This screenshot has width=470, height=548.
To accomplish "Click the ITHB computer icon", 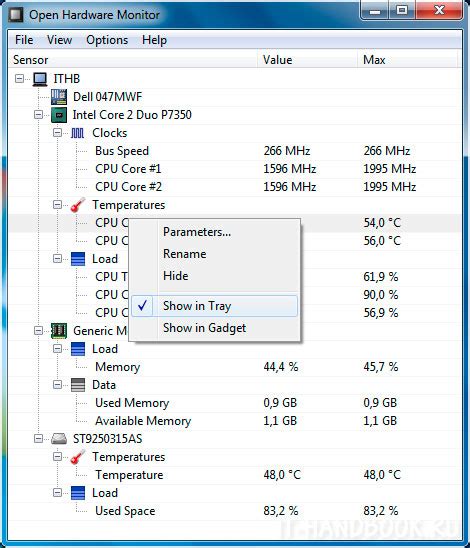I will (x=40, y=79).
